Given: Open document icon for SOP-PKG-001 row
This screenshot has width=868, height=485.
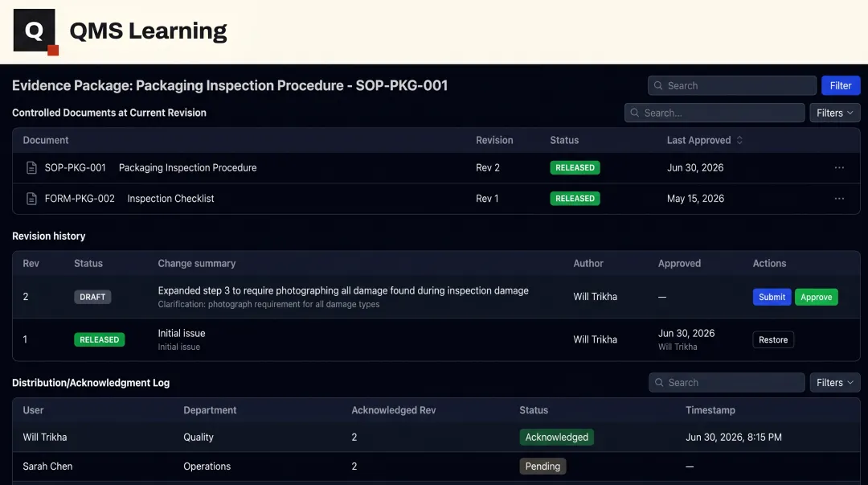Looking at the screenshot, I should (31, 168).
